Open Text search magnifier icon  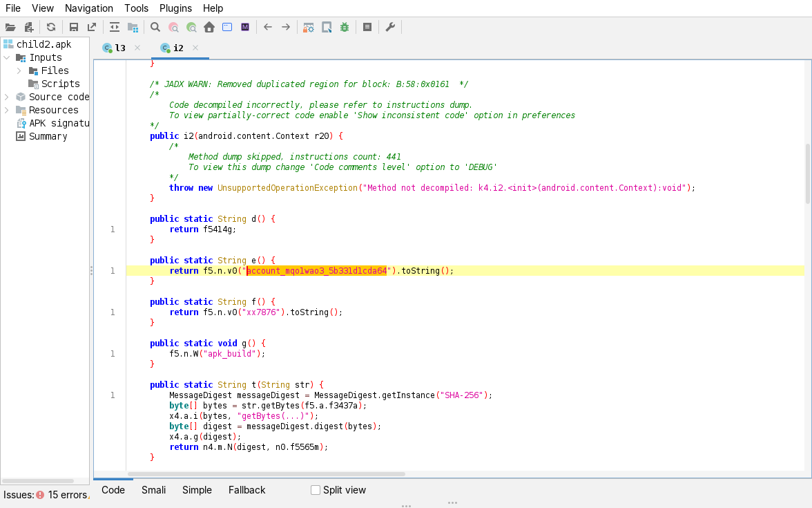point(155,28)
